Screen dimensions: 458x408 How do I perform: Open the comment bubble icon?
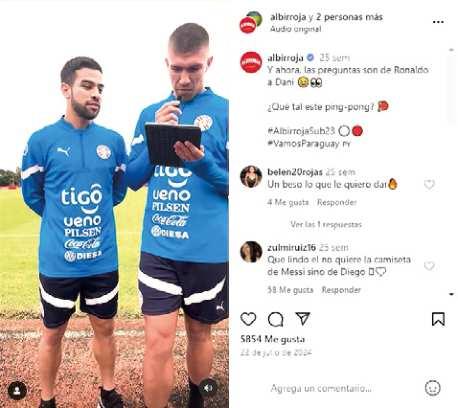[x=276, y=319]
